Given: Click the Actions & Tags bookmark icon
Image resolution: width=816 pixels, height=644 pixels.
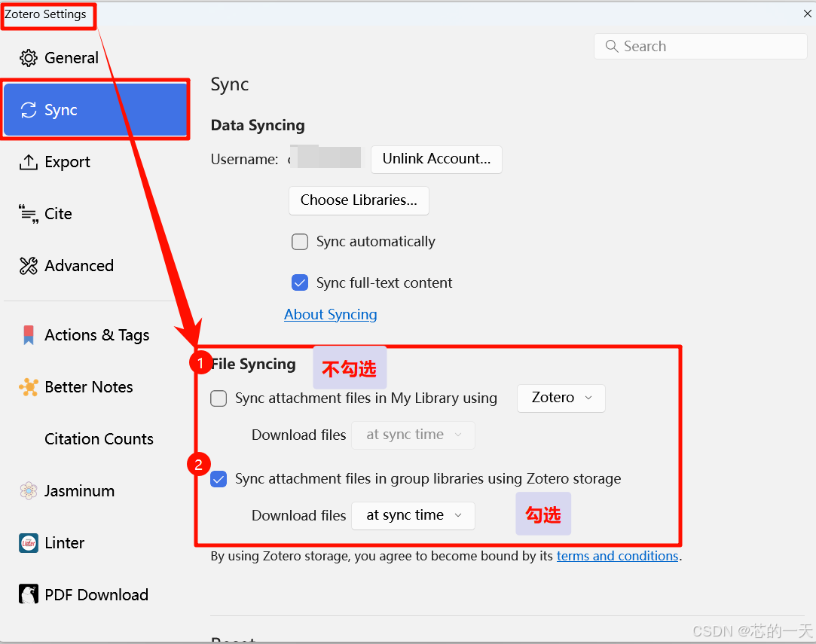Looking at the screenshot, I should (x=28, y=335).
